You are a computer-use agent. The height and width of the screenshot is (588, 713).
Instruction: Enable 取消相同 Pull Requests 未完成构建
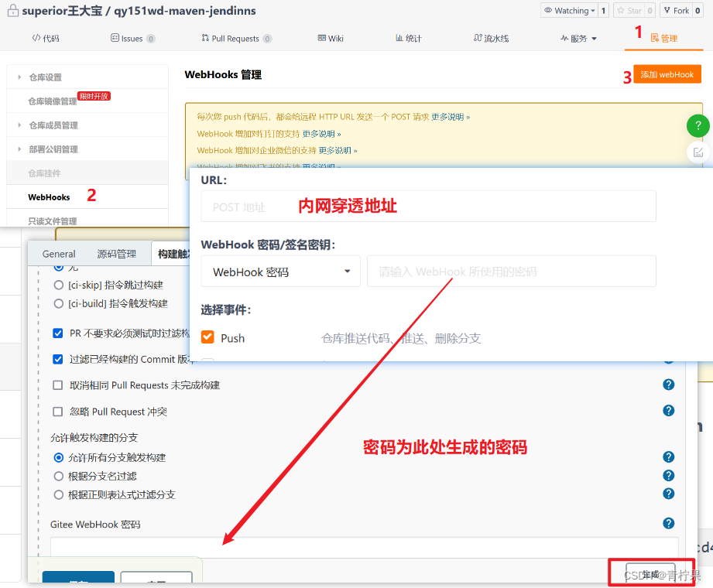pos(58,385)
